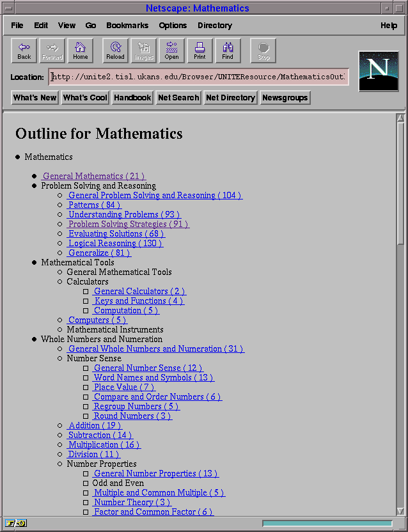Click the What's Cool button
Viewport: 408px width, 532px height.
tap(85, 98)
